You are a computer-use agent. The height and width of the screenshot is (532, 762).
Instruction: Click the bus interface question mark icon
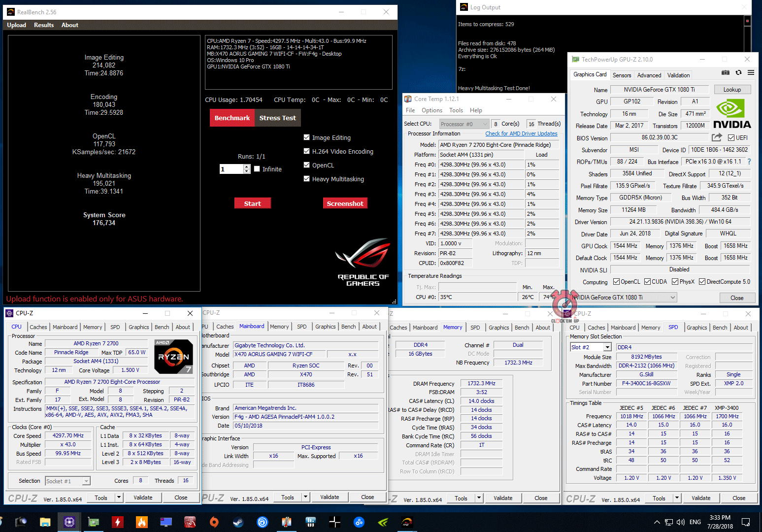(749, 162)
